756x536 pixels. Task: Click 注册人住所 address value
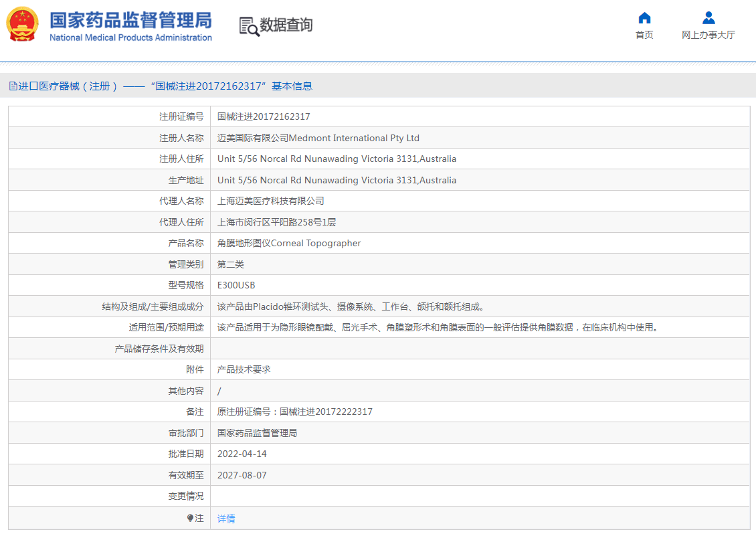[337, 159]
